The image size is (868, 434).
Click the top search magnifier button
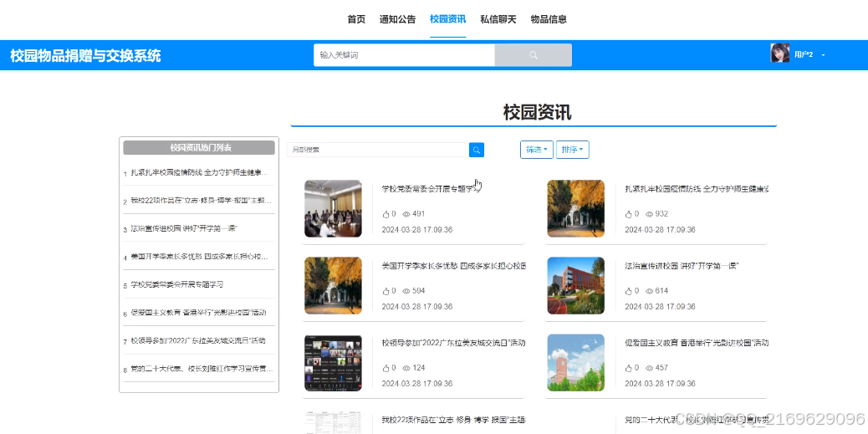tap(533, 55)
